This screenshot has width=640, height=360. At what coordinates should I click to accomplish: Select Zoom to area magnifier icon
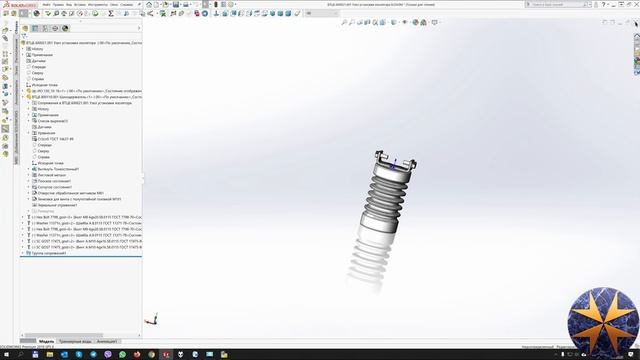(x=351, y=22)
